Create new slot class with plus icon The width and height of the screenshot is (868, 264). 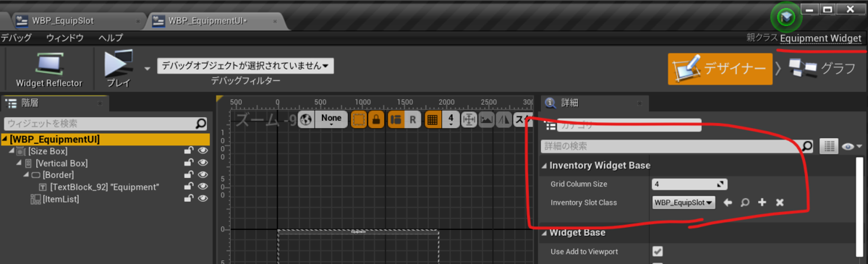[x=762, y=203]
